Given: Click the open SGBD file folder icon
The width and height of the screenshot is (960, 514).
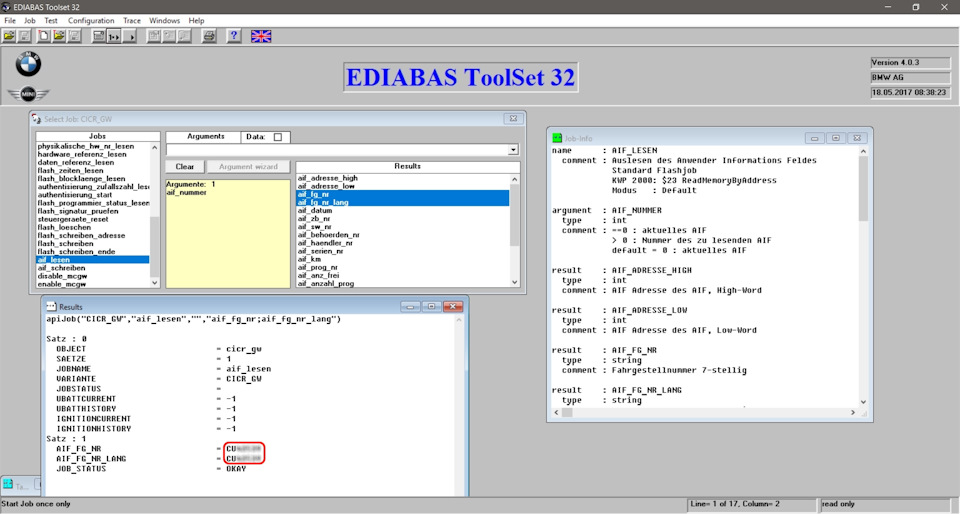Looking at the screenshot, I should click(x=9, y=36).
